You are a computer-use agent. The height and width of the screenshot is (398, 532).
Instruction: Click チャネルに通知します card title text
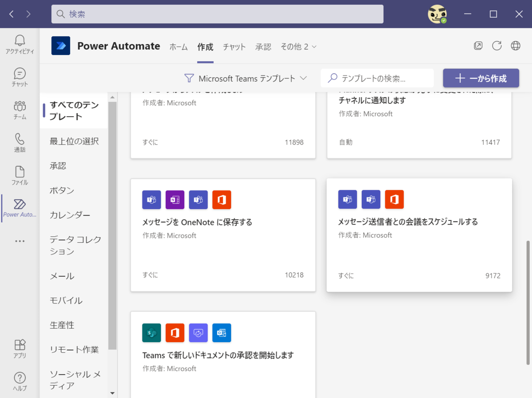372,100
